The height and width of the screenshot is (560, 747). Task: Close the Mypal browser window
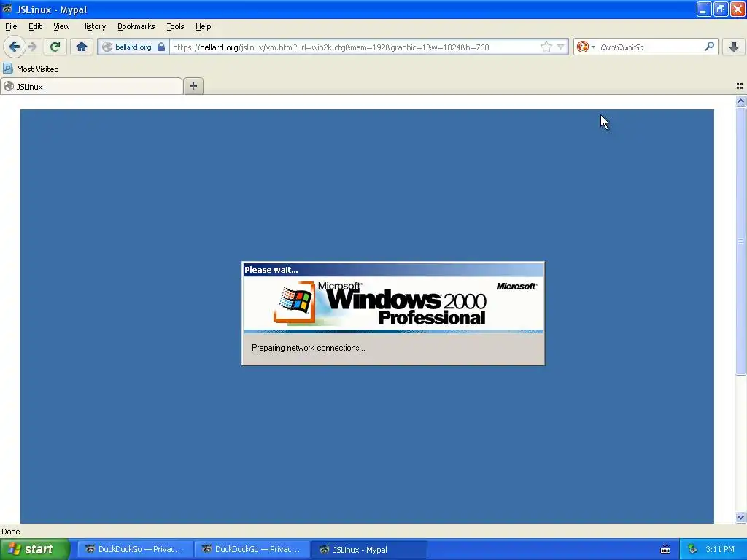[737, 9]
